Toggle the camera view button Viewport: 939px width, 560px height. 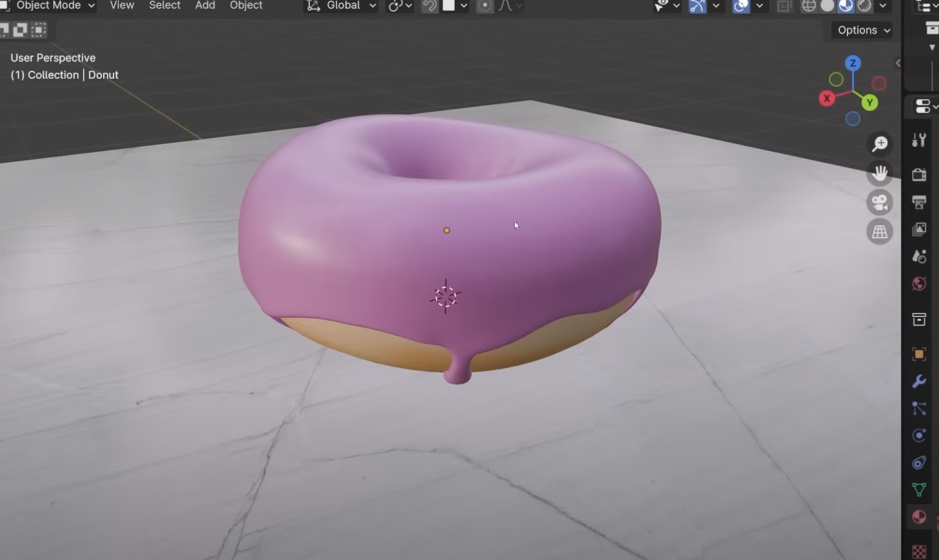[x=880, y=203]
